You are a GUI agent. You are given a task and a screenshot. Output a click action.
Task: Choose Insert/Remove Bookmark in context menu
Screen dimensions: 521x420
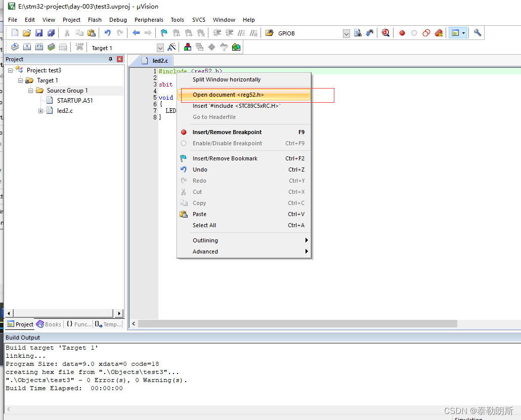[244, 158]
